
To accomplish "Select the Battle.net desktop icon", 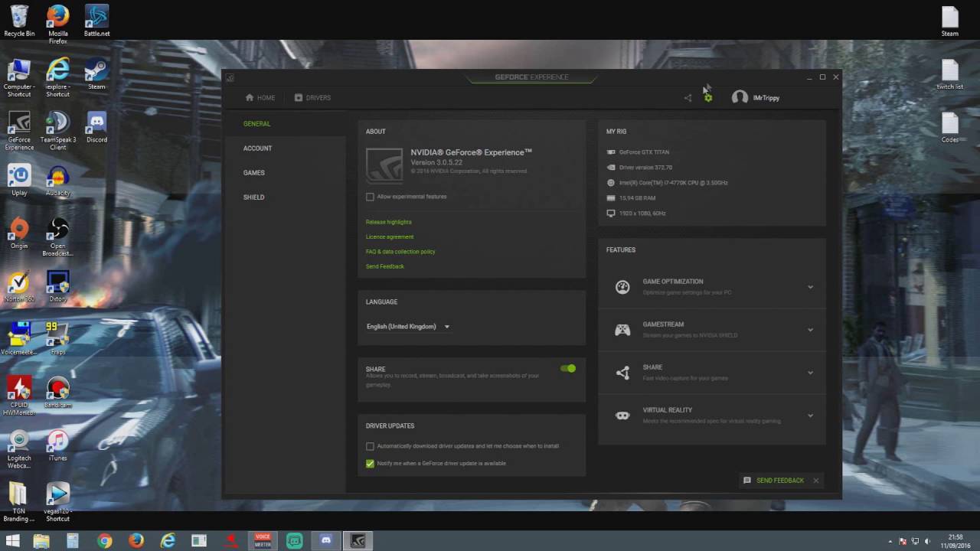I will point(96,21).
